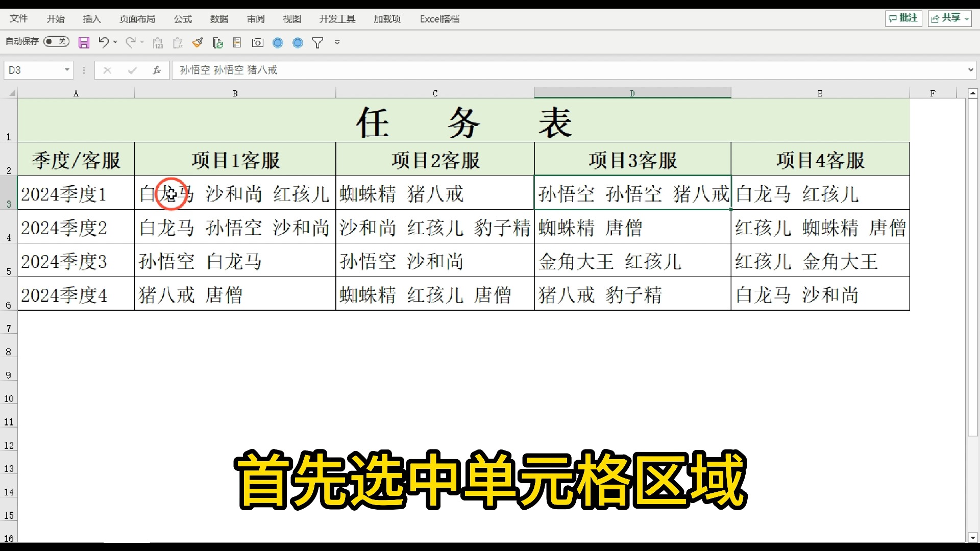The height and width of the screenshot is (551, 980).
Task: Switch to the 开始 ribbon tab
Action: [x=56, y=19]
